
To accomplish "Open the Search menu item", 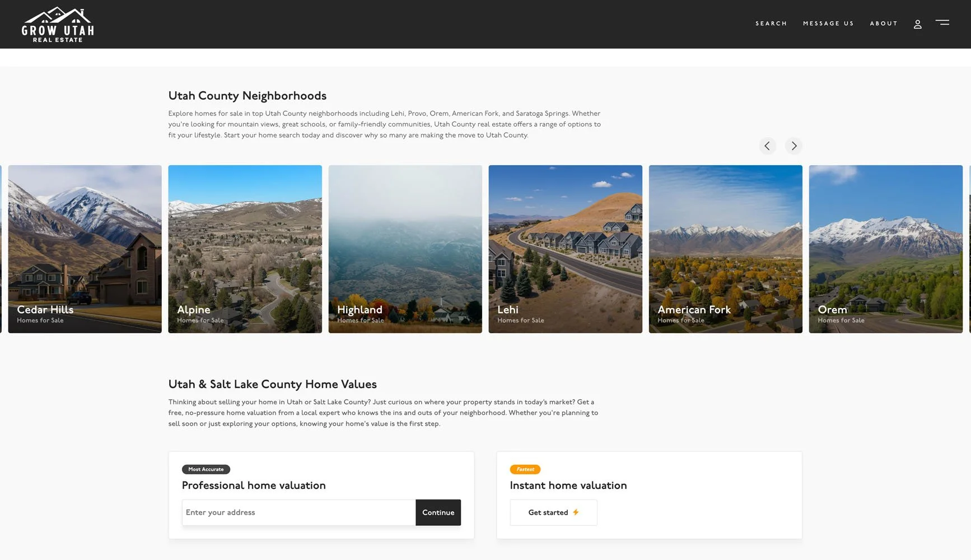I will (x=771, y=24).
